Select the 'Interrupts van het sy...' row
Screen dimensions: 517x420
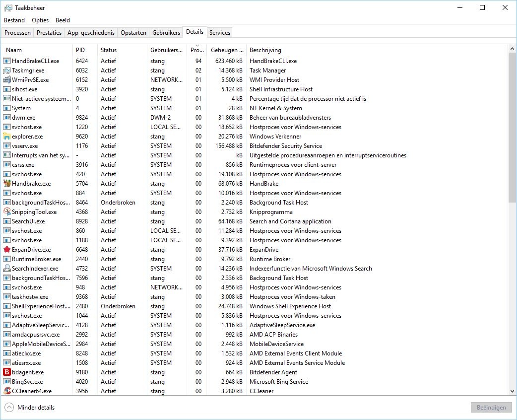point(255,155)
